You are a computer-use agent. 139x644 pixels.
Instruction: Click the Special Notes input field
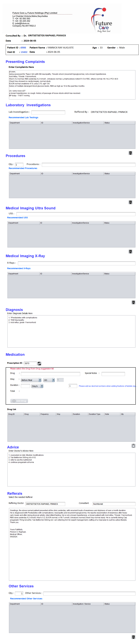coord(113,374)
